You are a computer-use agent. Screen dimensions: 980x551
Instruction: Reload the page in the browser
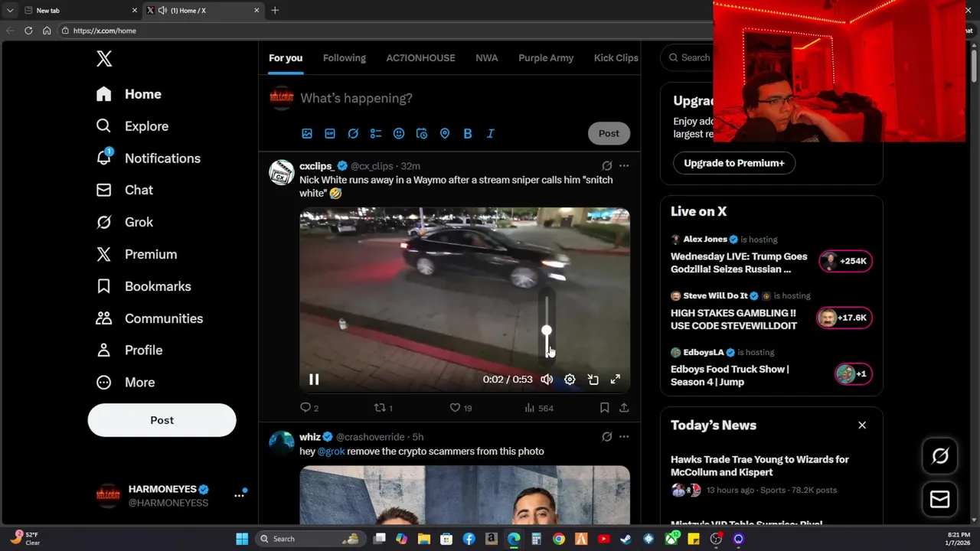click(28, 31)
